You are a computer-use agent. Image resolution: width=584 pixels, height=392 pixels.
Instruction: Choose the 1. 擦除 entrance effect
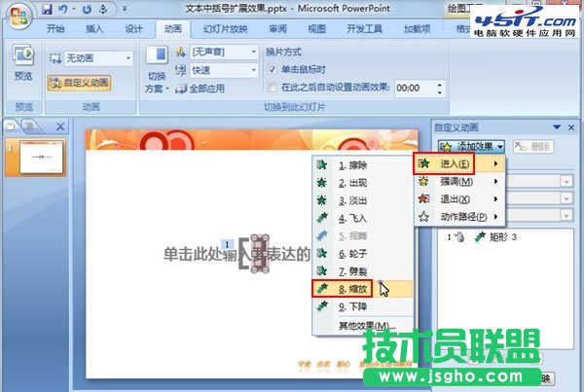363,165
